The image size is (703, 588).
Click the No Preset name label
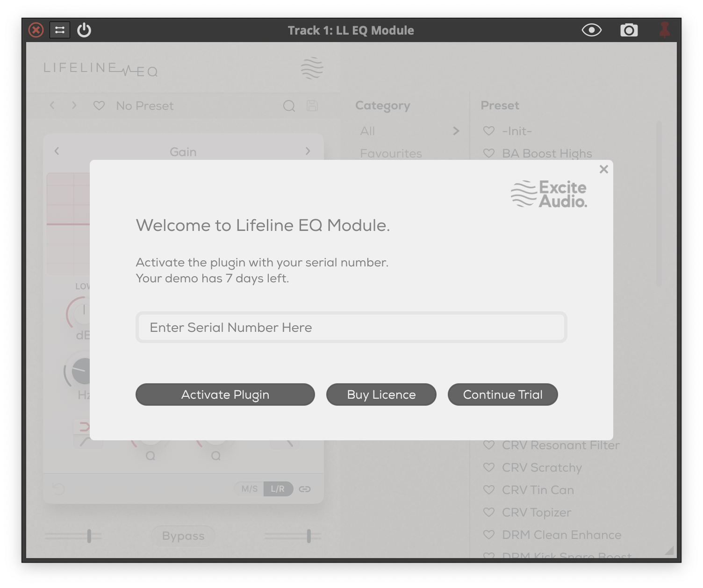[x=145, y=106]
